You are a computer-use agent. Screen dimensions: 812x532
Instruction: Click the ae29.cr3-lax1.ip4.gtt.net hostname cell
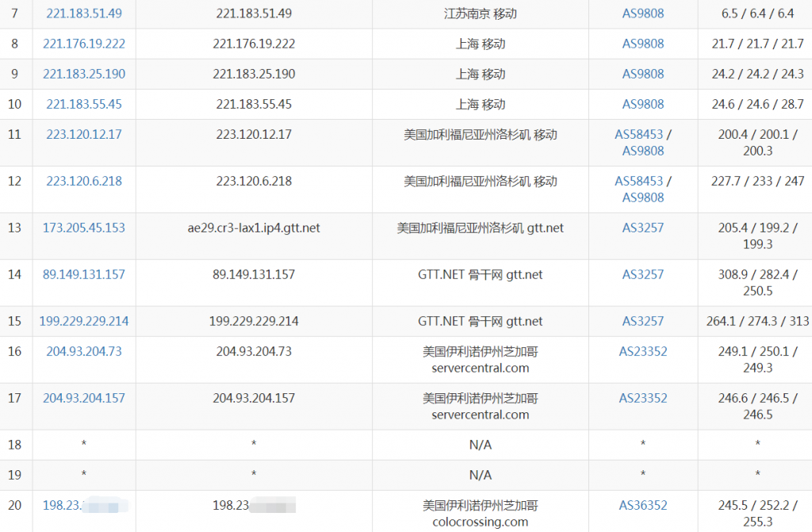pos(253,228)
